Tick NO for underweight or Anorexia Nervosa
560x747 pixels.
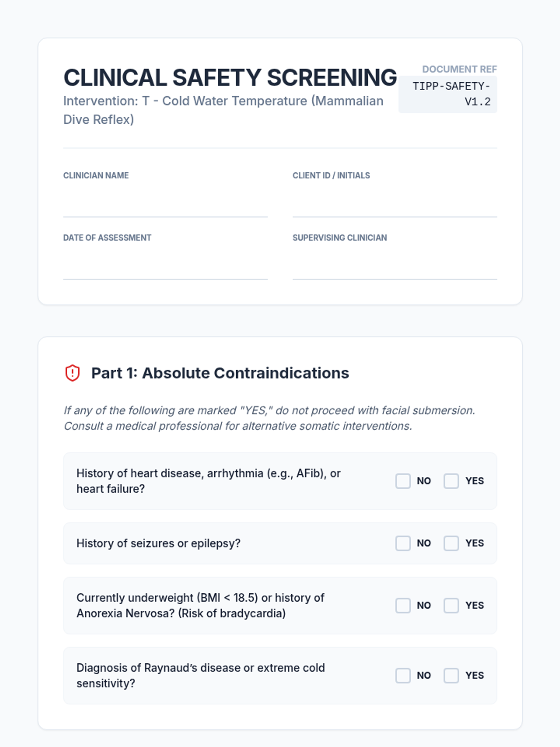[x=403, y=606]
